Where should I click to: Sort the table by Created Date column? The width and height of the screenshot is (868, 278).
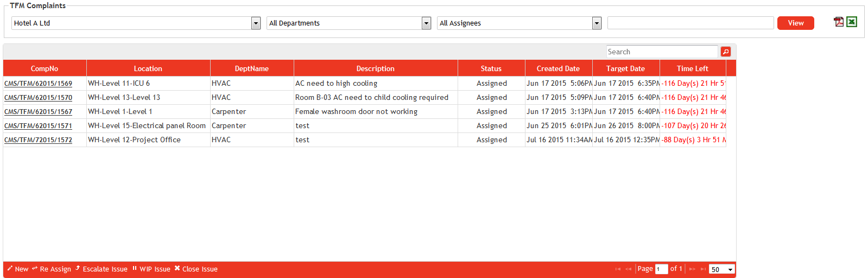tap(558, 69)
